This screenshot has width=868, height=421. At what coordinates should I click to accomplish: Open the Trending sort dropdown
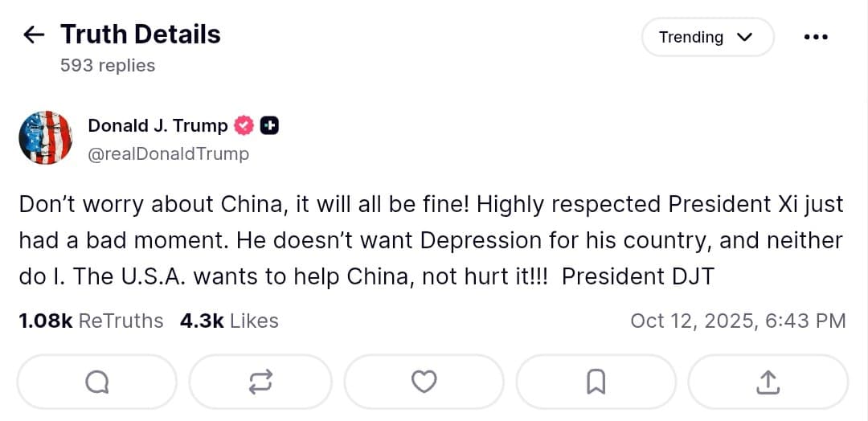tap(707, 37)
